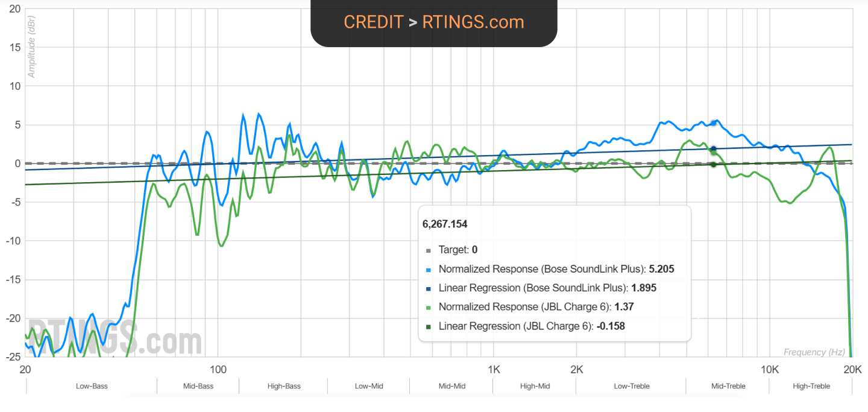
Task: Click the frequency axis tick label 20K
Action: [x=852, y=369]
